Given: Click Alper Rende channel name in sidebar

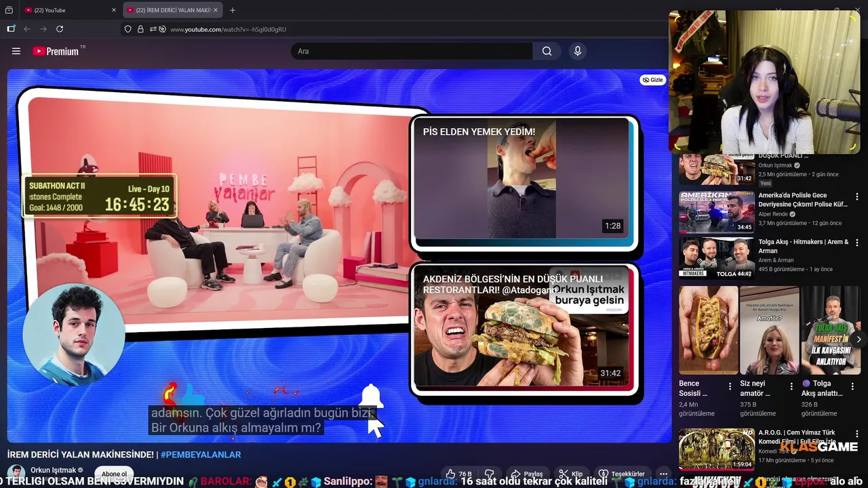Looking at the screenshot, I should point(773,214).
